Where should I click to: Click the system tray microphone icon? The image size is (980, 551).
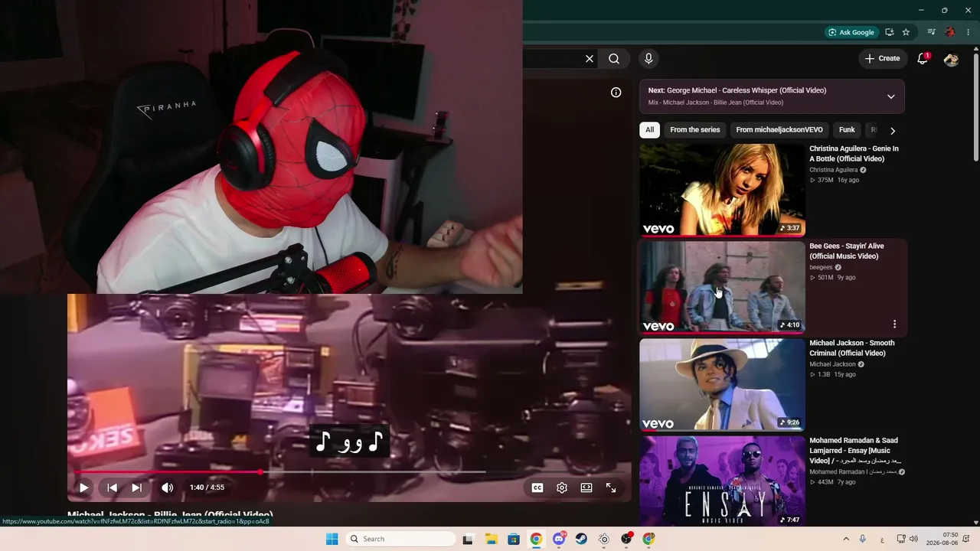click(863, 539)
